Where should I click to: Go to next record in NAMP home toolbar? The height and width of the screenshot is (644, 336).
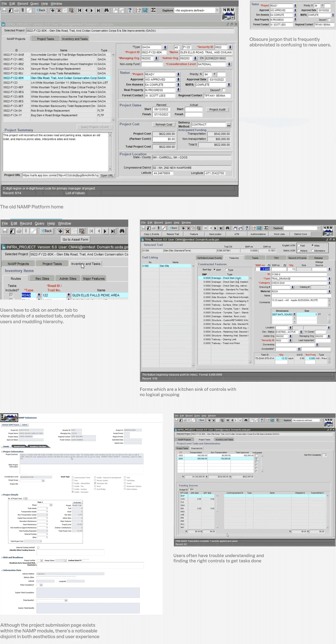click(92, 10)
